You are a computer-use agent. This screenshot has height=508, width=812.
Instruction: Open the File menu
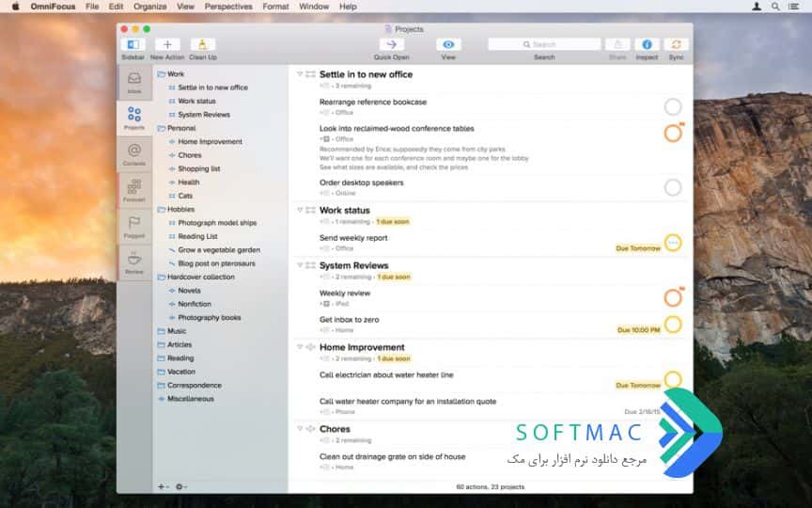tap(92, 7)
